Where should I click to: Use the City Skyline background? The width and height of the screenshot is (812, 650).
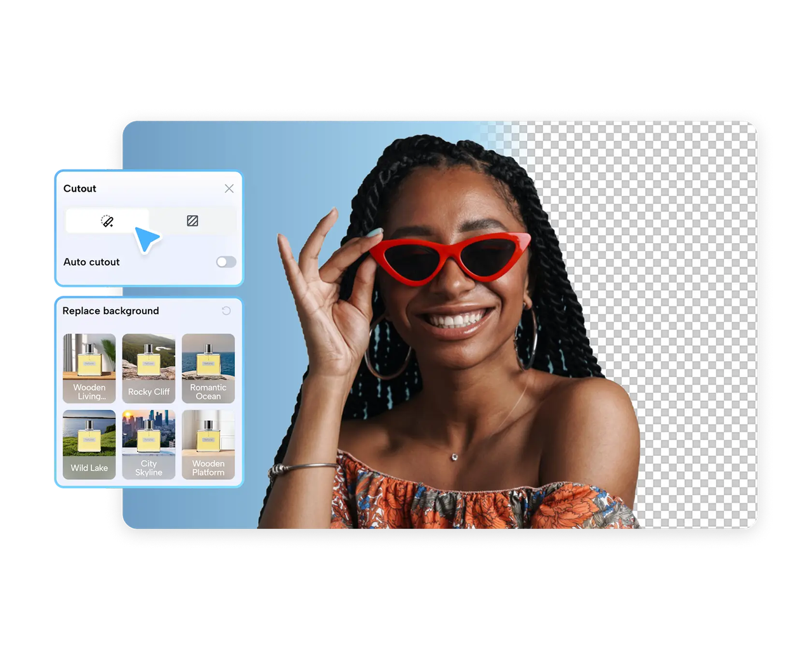click(x=148, y=444)
